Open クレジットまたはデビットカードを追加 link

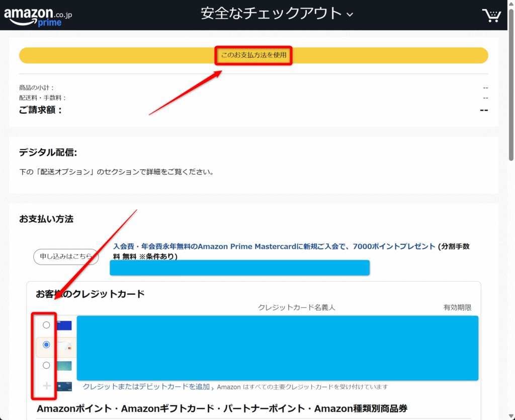pos(146,386)
